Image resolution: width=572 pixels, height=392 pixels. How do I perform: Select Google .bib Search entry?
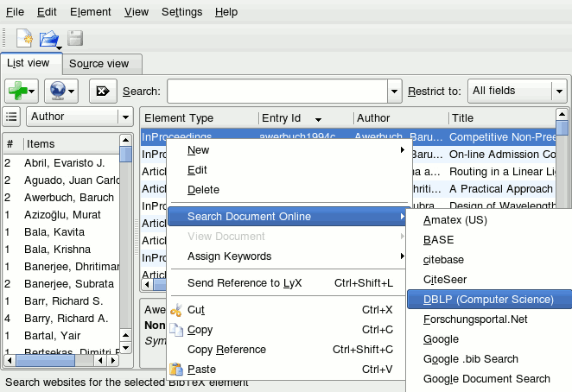click(x=490, y=359)
